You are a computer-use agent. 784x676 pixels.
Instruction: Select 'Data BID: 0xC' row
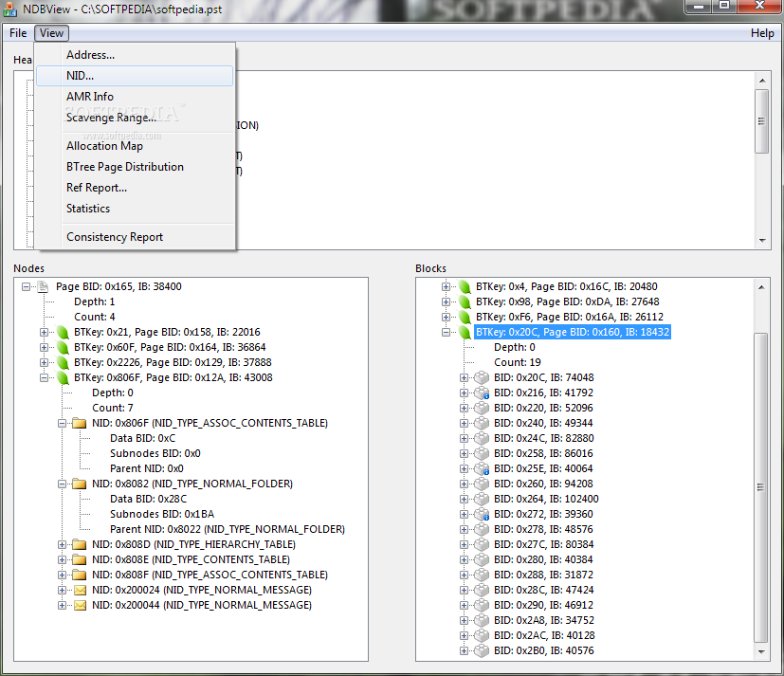coord(143,439)
